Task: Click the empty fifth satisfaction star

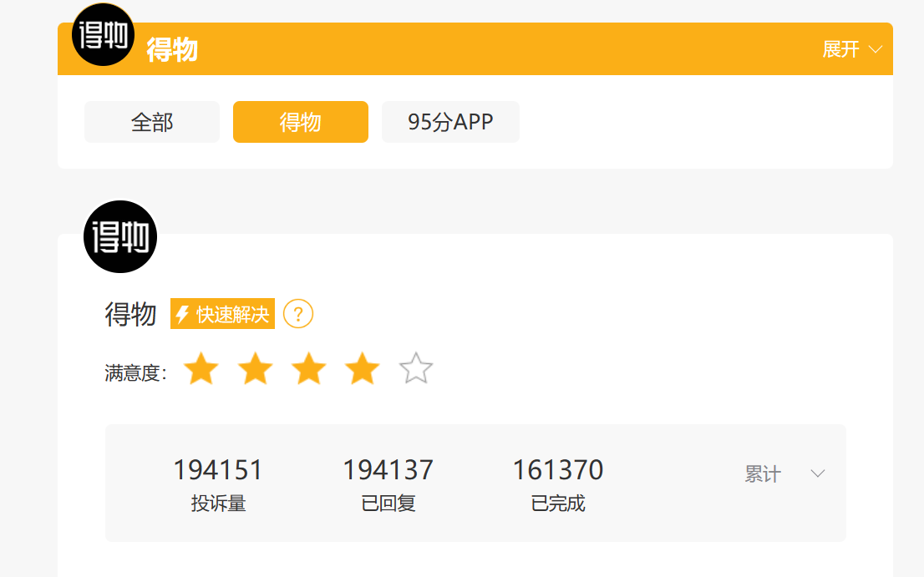Action: pos(416,368)
